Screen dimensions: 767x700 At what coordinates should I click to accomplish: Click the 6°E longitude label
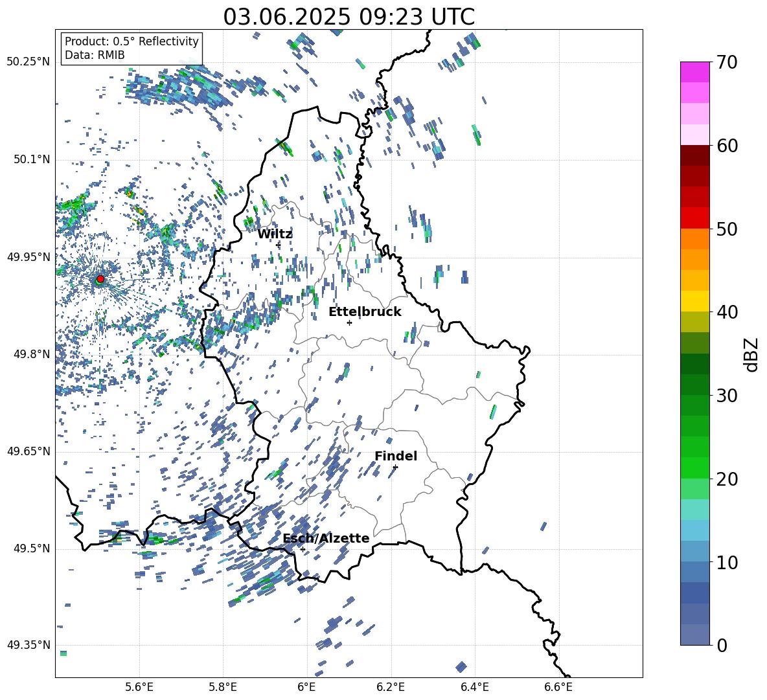coord(306,687)
